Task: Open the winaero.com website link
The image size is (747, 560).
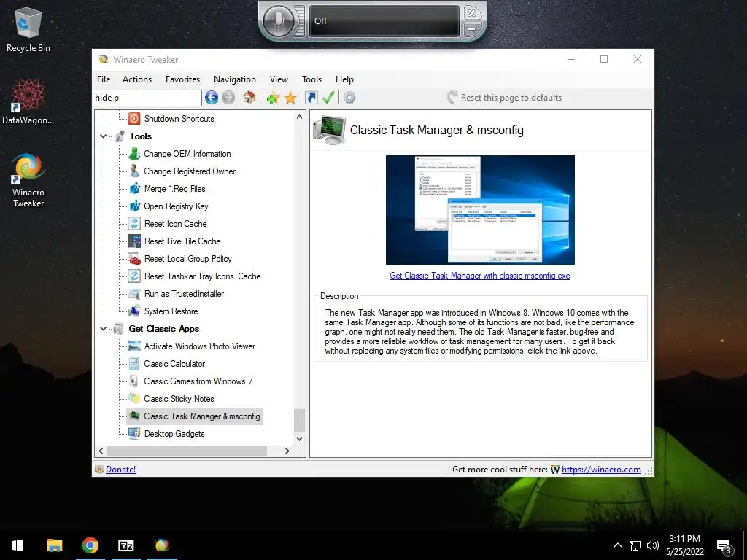Action: (x=601, y=470)
